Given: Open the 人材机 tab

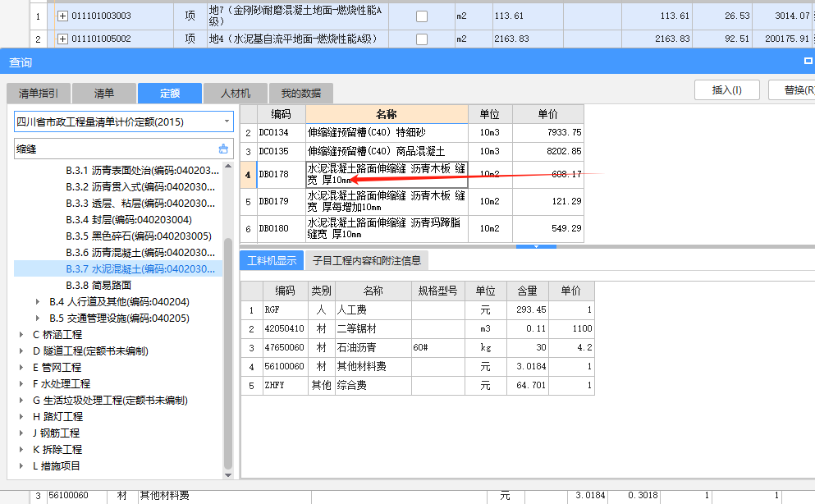Looking at the screenshot, I should (236, 94).
